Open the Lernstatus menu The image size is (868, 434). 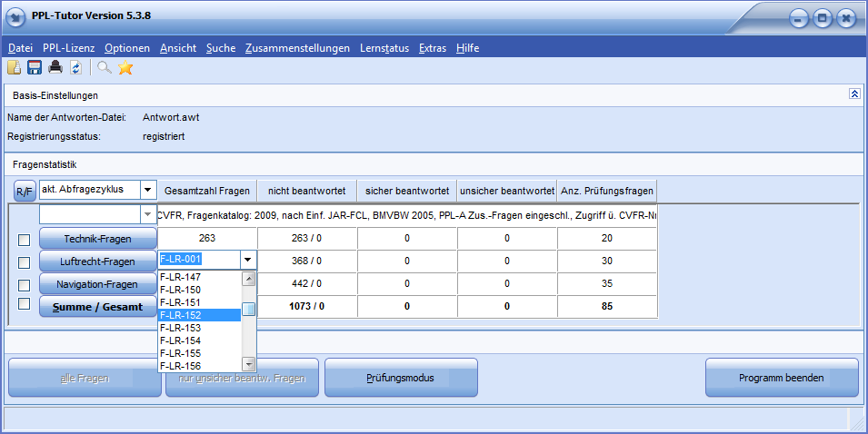[384, 48]
